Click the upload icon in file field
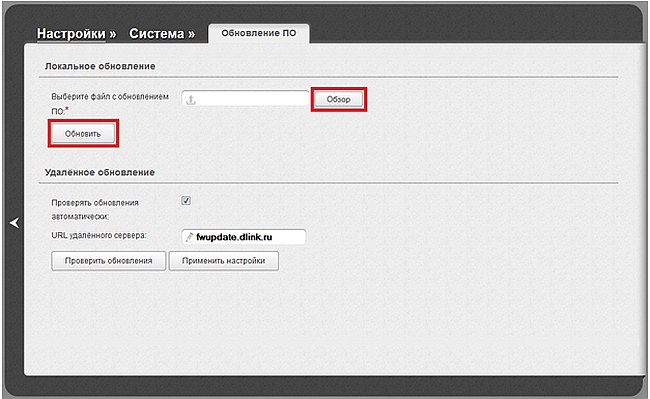The image size is (650, 399). click(191, 99)
